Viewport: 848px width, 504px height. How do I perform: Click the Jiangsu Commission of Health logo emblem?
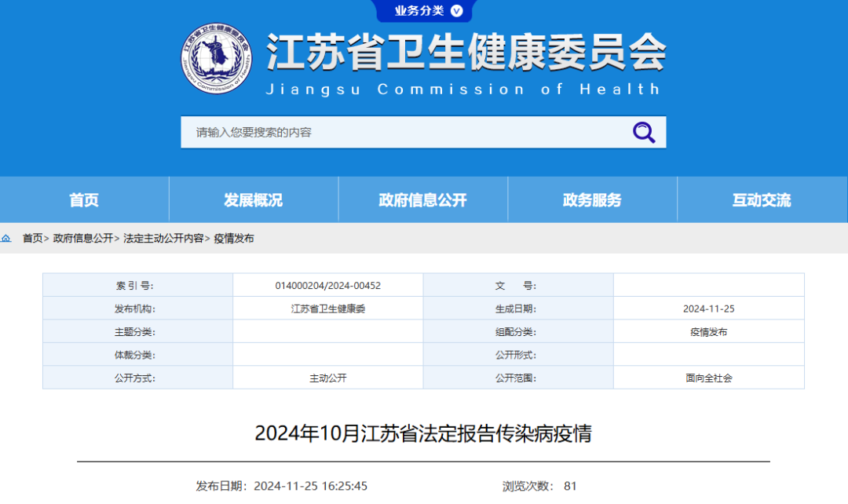(217, 58)
